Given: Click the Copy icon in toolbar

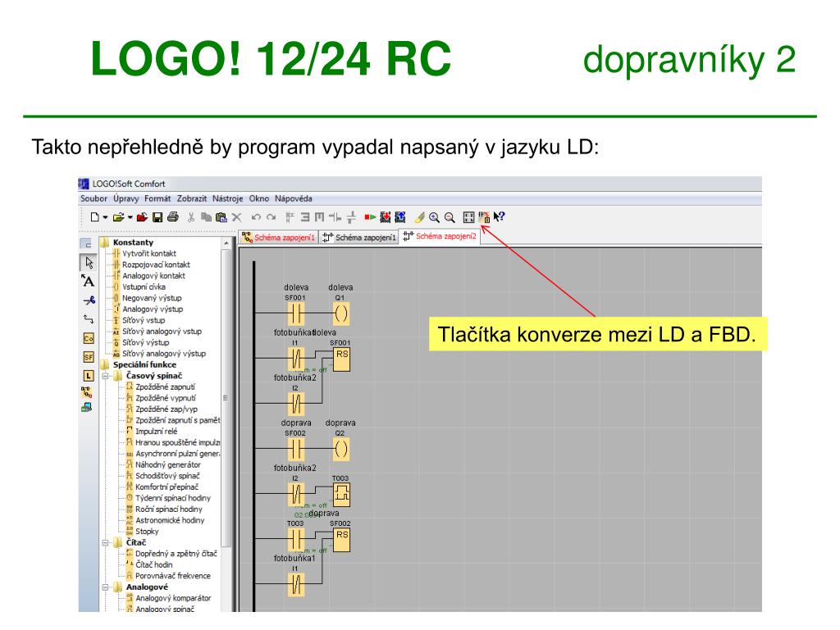Looking at the screenshot, I should [206, 217].
